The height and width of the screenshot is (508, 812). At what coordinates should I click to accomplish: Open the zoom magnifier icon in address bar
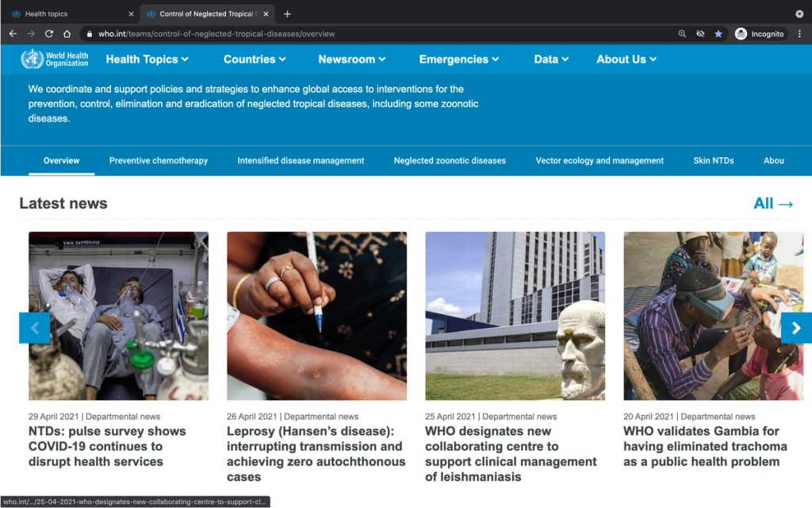click(682, 33)
